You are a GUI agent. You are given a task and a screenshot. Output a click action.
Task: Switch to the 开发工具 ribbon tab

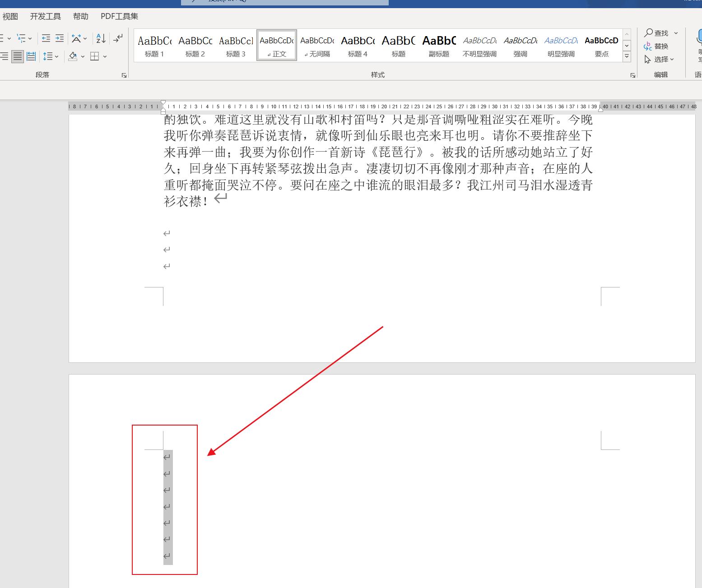click(x=45, y=16)
